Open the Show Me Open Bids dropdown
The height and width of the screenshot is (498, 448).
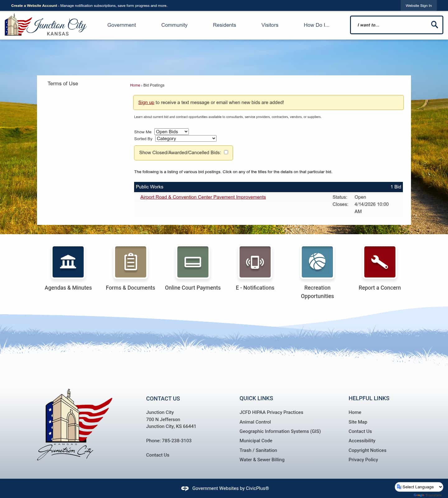171,132
